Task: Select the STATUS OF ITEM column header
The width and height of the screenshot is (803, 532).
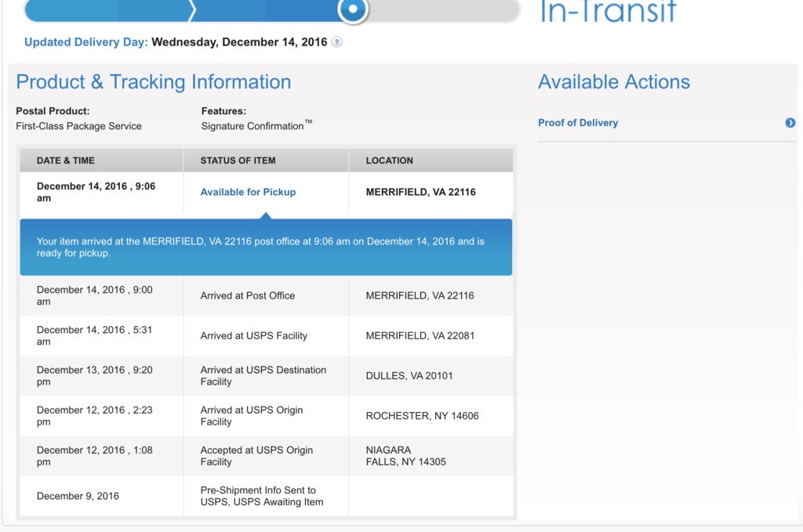Action: (238, 161)
